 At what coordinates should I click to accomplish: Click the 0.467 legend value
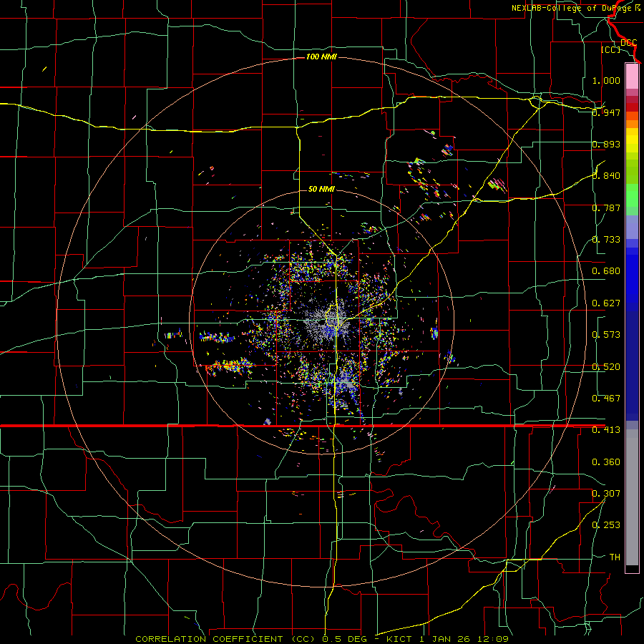pyautogui.click(x=606, y=399)
